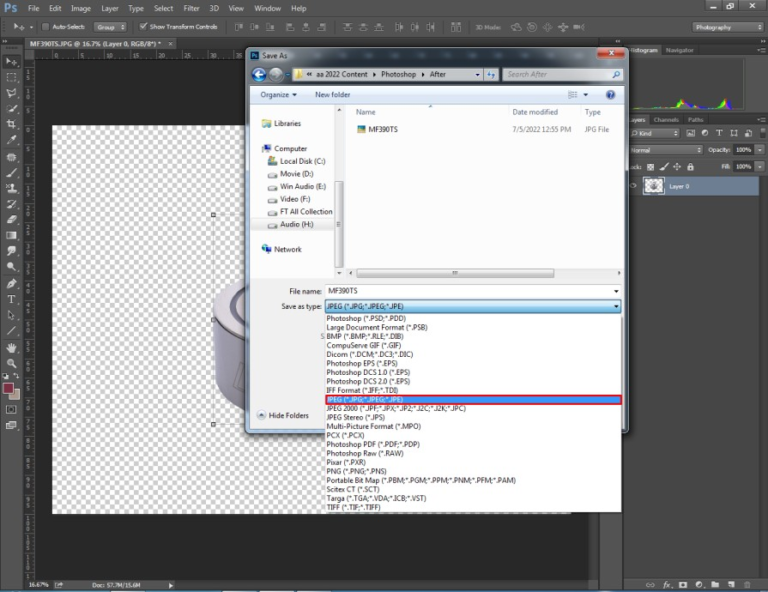Open the address path dropdown arrow
768x592 pixels.
click(x=478, y=75)
